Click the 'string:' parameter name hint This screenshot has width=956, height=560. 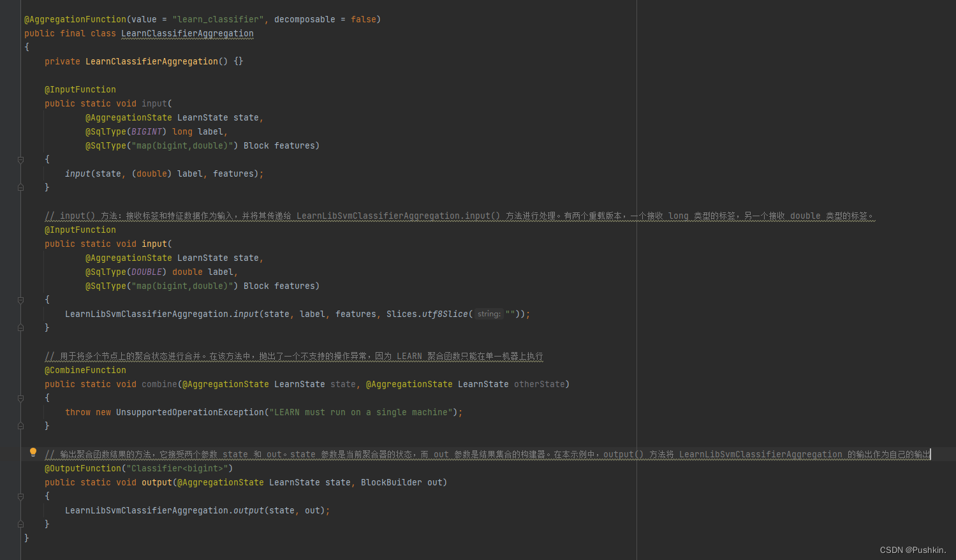[x=489, y=314]
